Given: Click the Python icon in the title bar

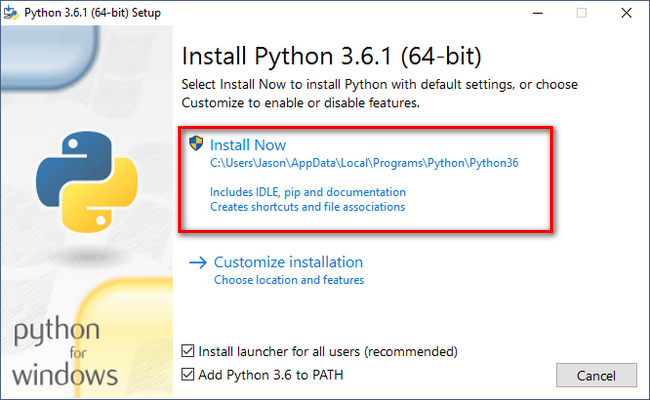Looking at the screenshot, I should tap(13, 13).
